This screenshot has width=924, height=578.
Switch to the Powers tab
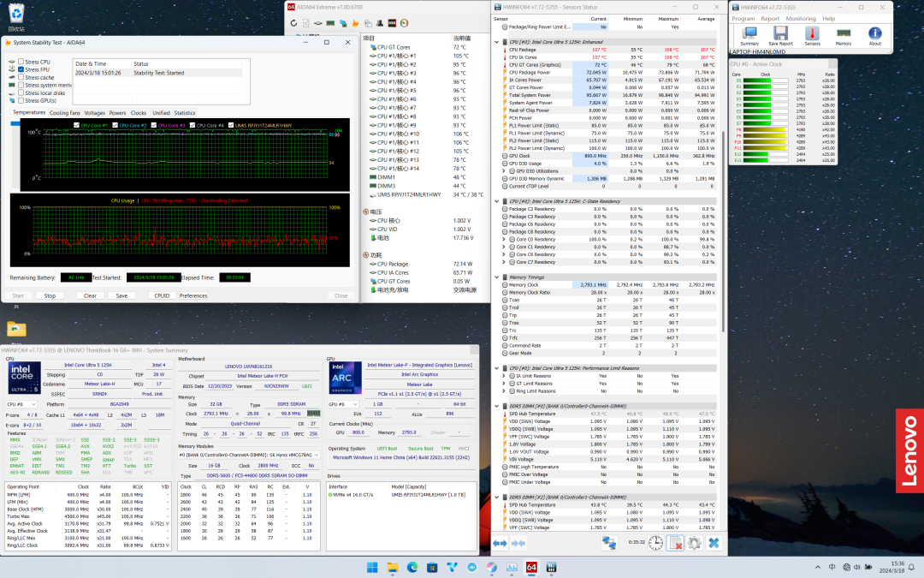click(117, 113)
